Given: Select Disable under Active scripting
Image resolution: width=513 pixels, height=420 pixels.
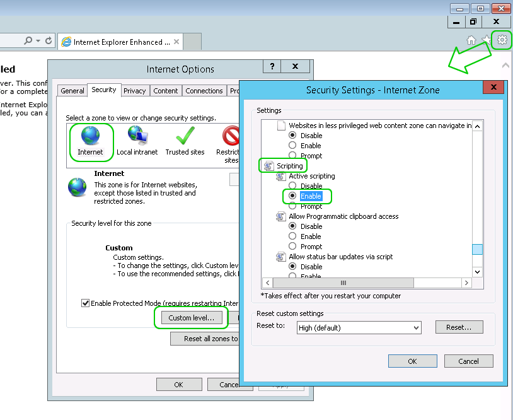Looking at the screenshot, I should click(292, 186).
